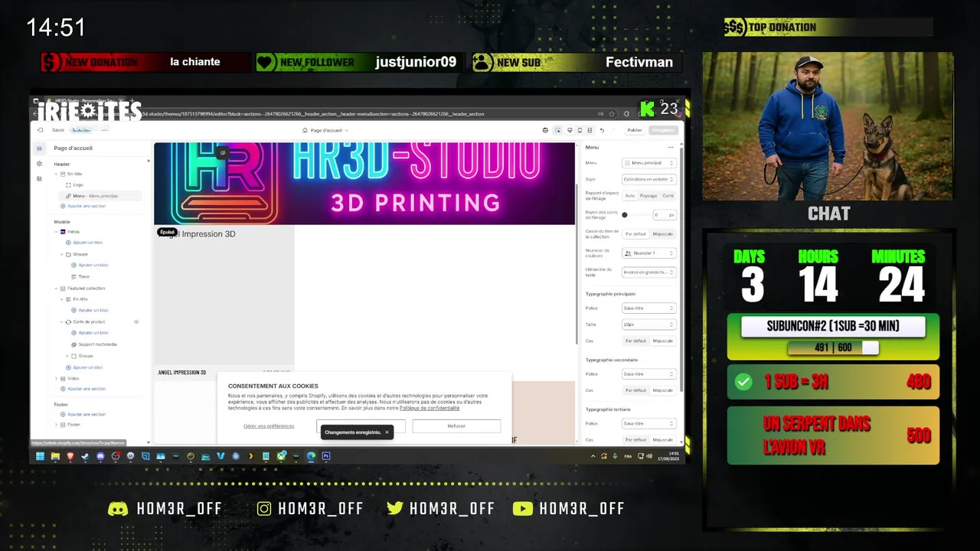Select the Support multimédia block
Viewport: 980px width, 551px height.
pos(97,344)
